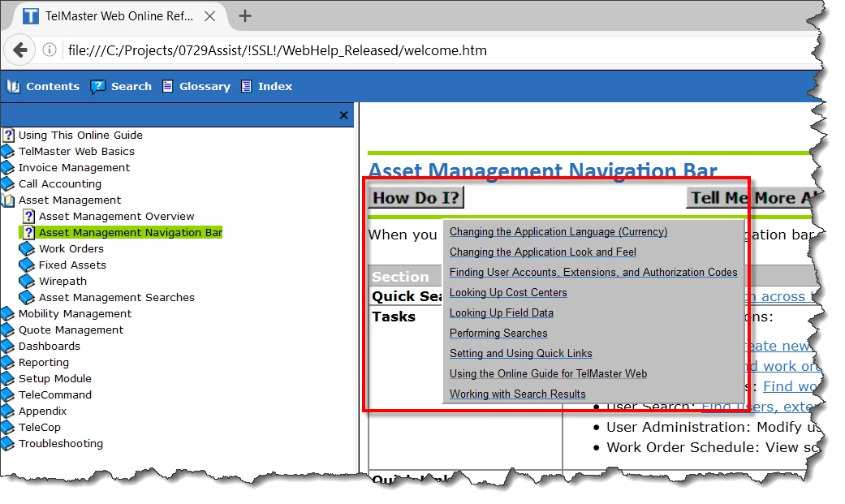Go back with the browser back arrow
This screenshot has width=845, height=504.
coord(20,50)
